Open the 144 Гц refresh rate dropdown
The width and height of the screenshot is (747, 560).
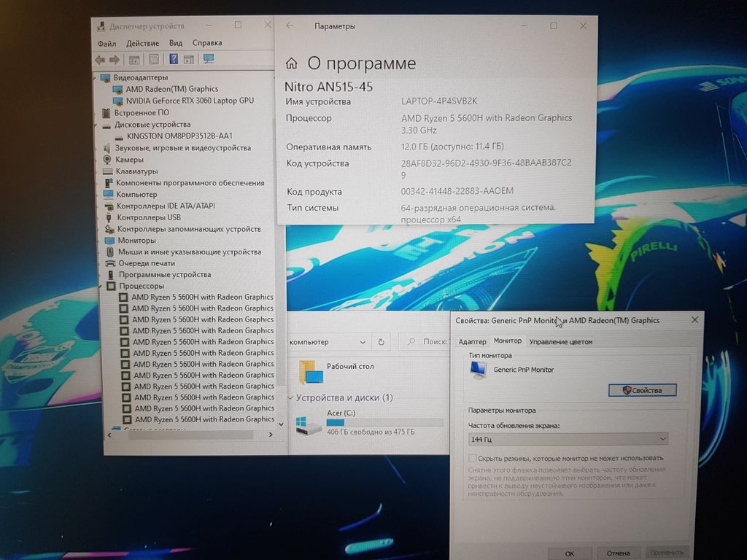(x=568, y=439)
